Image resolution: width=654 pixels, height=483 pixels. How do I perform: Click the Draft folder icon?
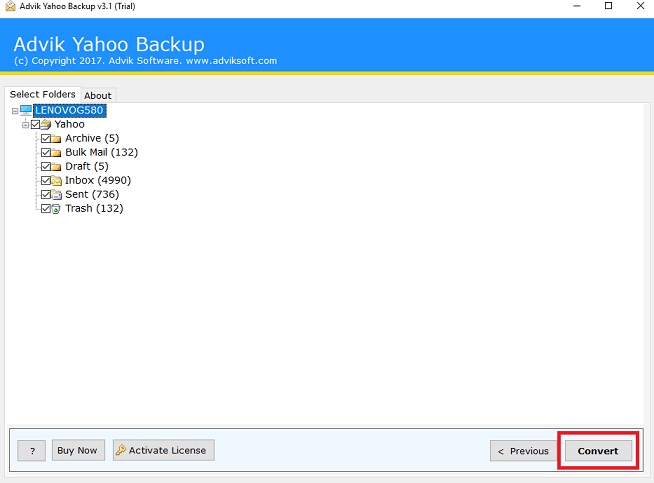coord(56,166)
